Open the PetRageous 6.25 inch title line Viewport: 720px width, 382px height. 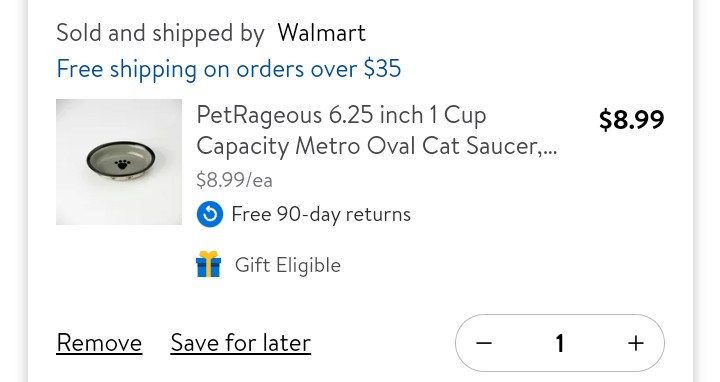(x=341, y=115)
